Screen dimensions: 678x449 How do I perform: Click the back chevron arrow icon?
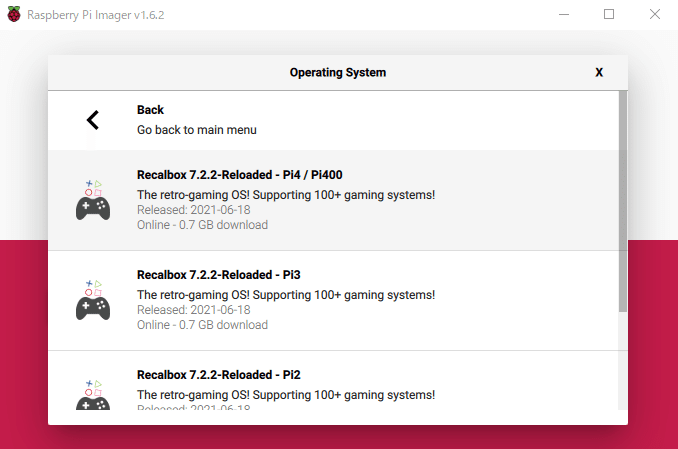(93, 120)
